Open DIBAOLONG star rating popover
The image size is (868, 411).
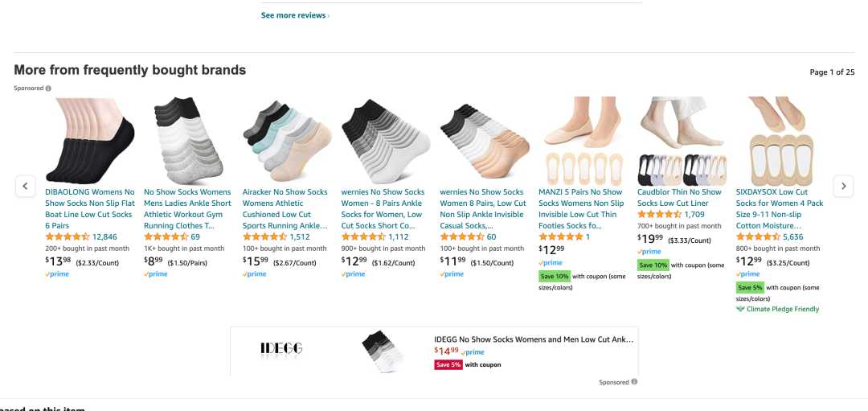68,237
